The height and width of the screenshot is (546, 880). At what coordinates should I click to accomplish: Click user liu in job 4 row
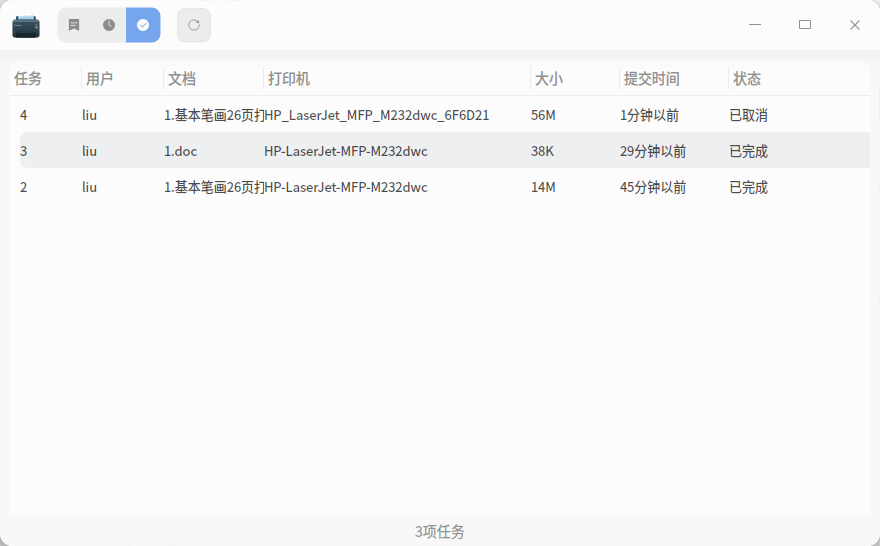point(89,116)
